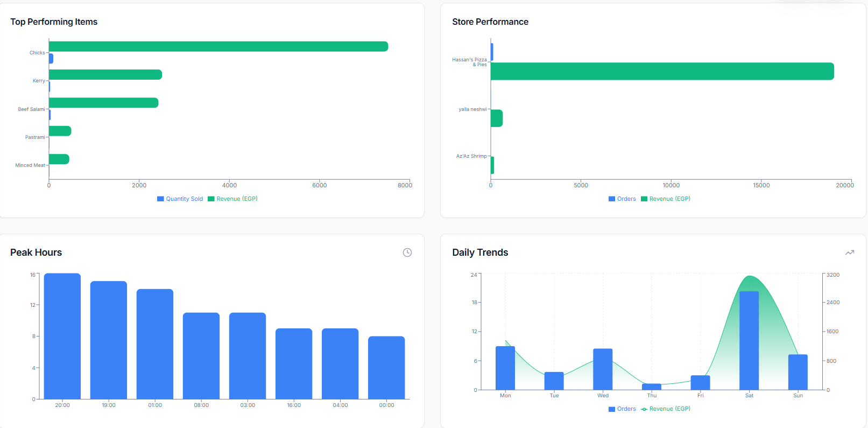Select the 00:00 bar in Peak Hours
This screenshot has height=428, width=868.
coord(386,368)
